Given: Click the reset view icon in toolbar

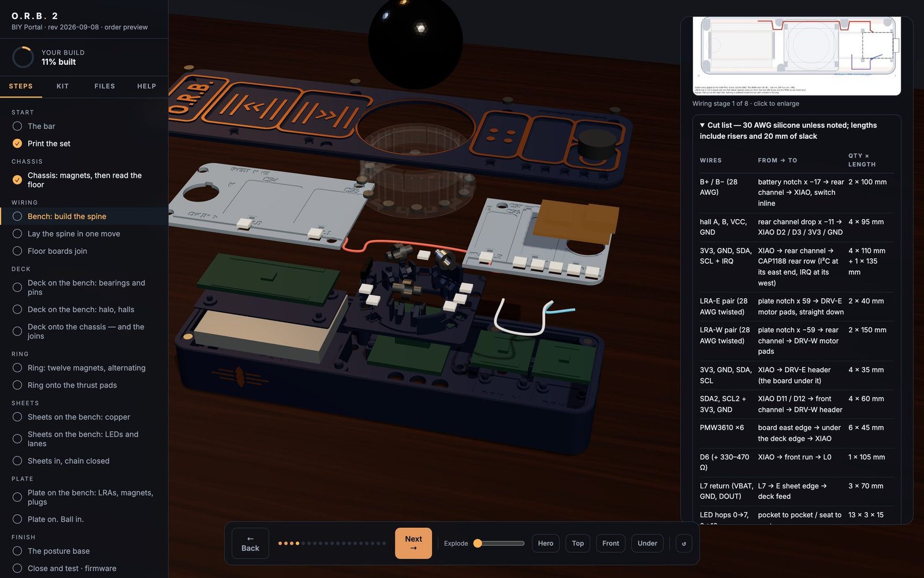Looking at the screenshot, I should point(684,543).
